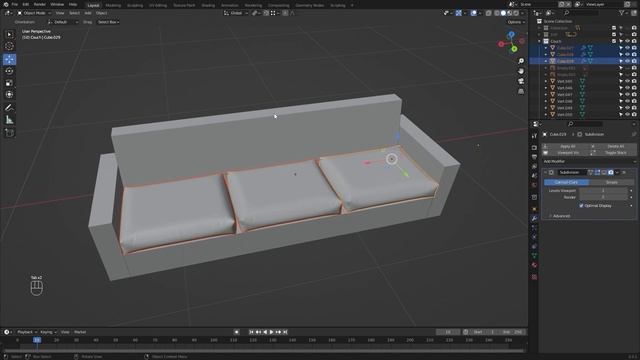Viewport: 640px width, 360px height.
Task: Disable Cube.029 render camera icon in outliner
Action: (634, 61)
